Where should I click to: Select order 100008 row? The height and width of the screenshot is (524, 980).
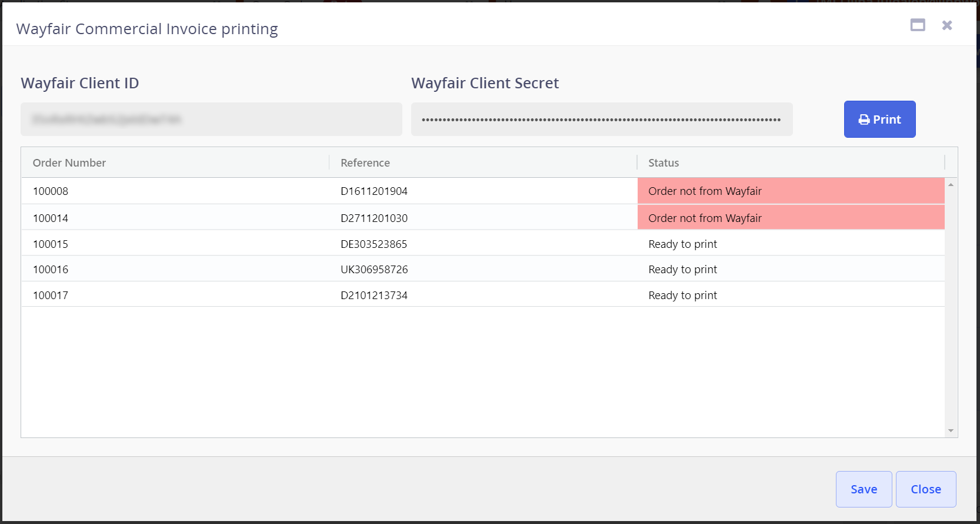(51, 191)
